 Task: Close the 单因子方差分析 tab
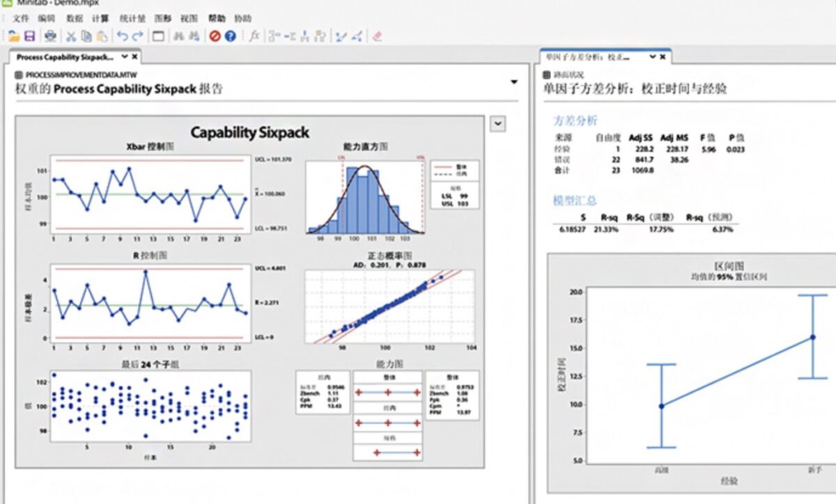click(x=662, y=57)
